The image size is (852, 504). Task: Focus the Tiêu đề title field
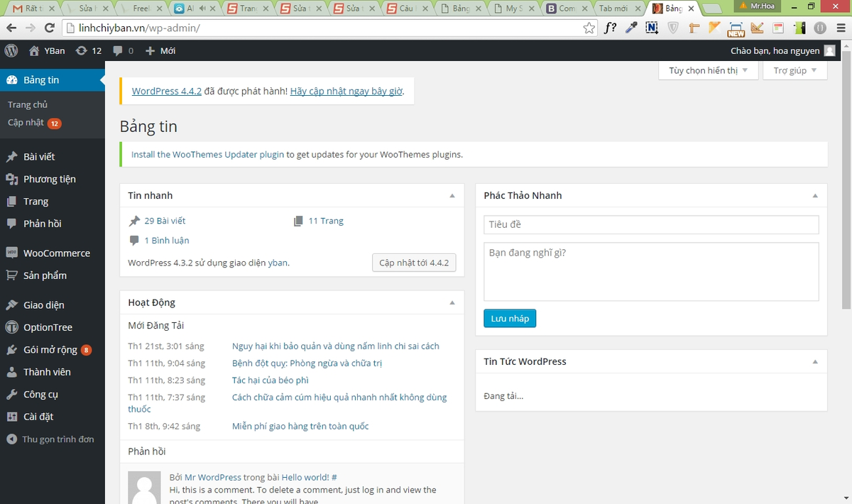(x=651, y=224)
